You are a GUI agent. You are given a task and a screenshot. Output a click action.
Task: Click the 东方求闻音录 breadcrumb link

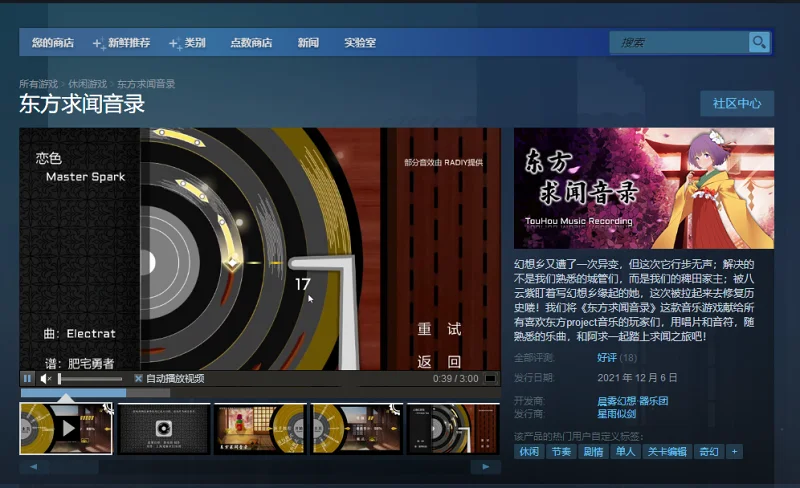(146, 84)
